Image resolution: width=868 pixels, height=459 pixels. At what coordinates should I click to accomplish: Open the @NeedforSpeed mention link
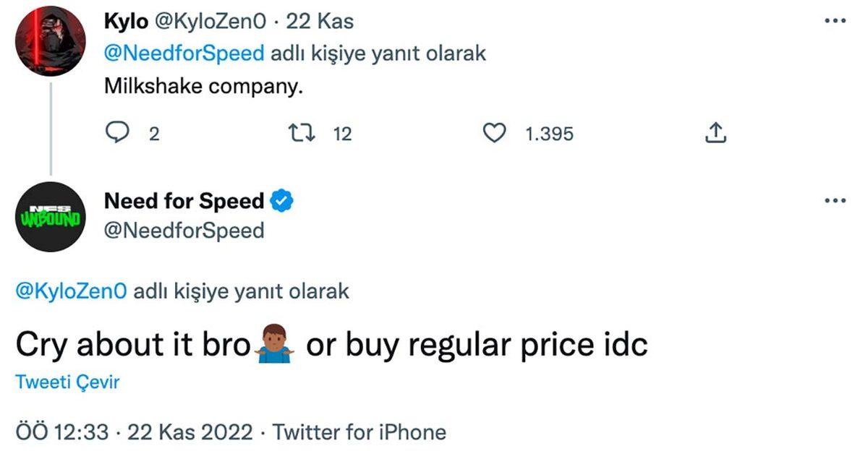pos(182,52)
